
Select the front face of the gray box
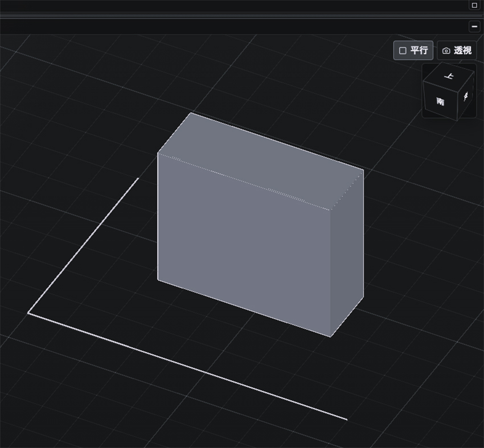click(244, 244)
